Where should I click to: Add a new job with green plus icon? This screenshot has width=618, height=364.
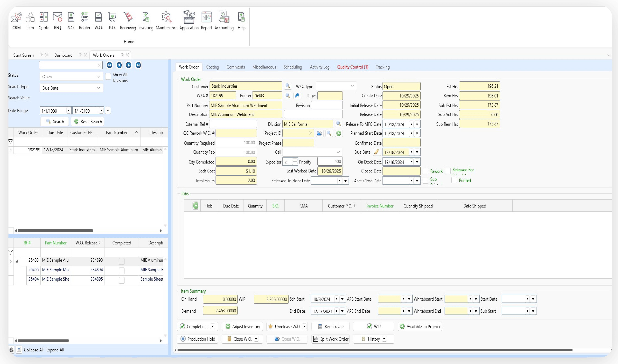click(x=196, y=206)
